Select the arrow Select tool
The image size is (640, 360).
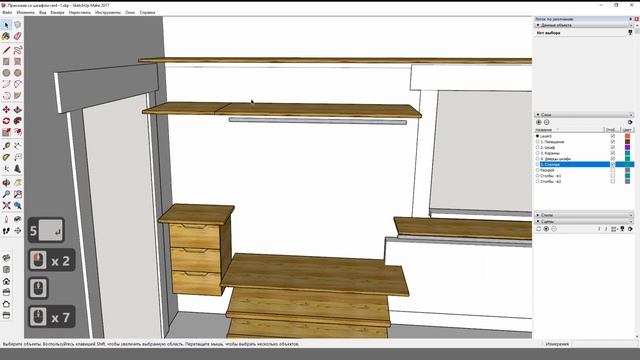[x=6, y=25]
